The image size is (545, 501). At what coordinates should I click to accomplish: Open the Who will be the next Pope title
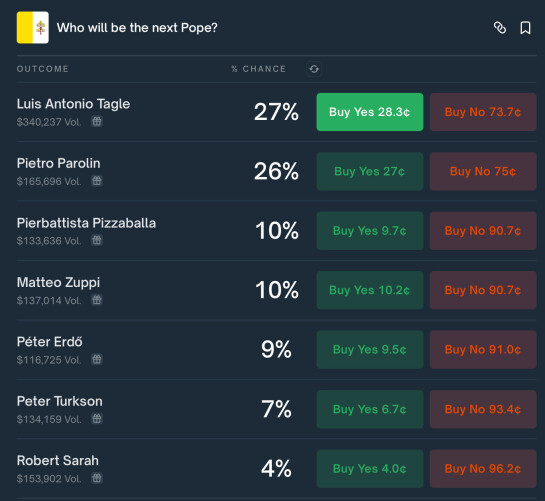tap(137, 28)
